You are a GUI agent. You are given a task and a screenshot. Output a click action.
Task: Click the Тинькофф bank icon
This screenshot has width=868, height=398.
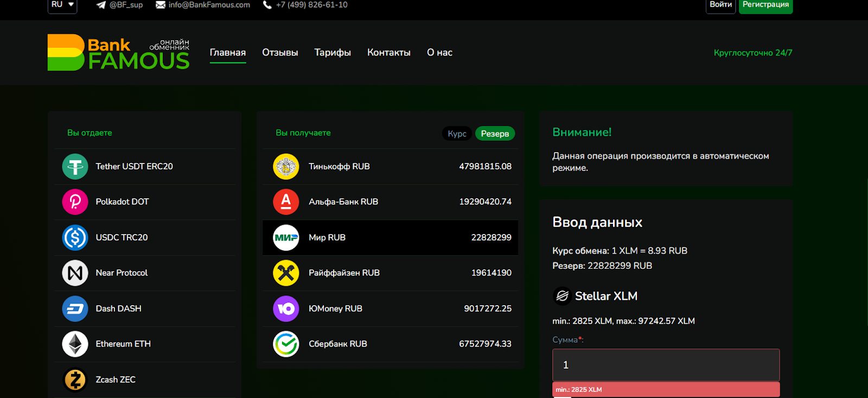[x=286, y=167]
